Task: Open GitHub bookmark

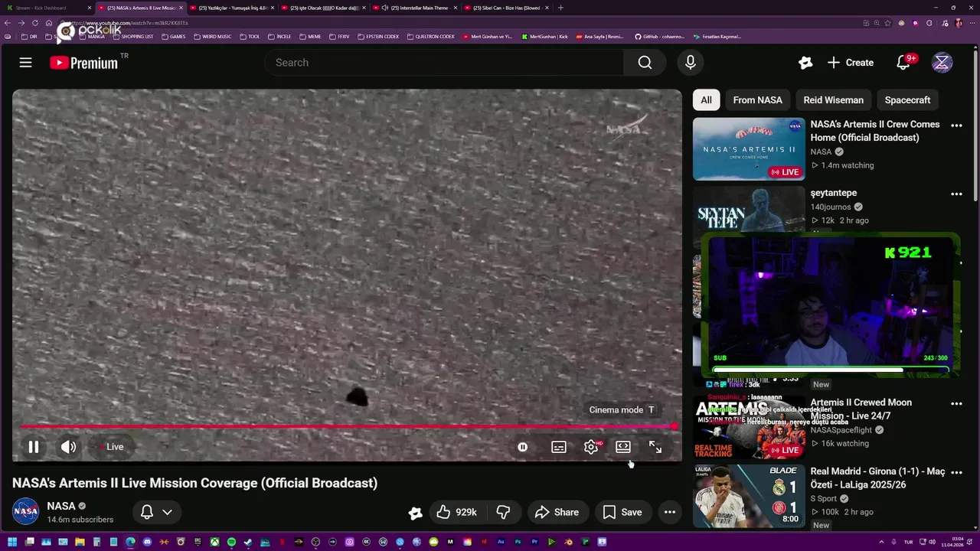Action: click(x=660, y=36)
